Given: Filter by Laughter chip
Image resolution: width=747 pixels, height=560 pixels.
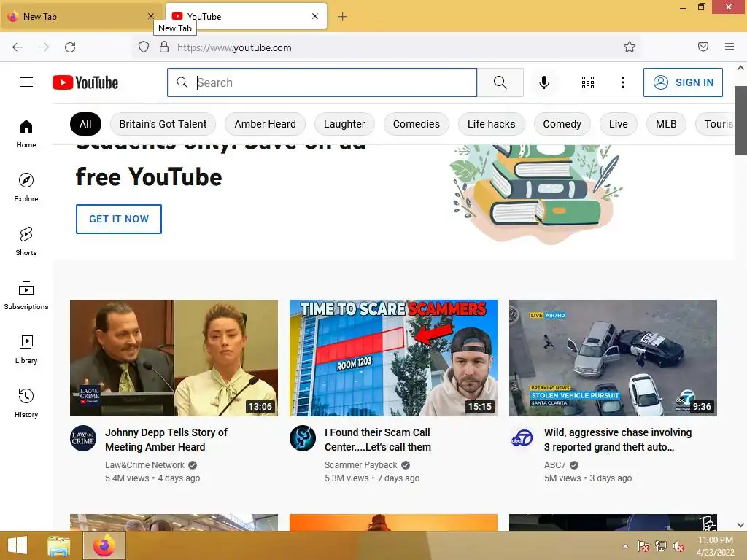Looking at the screenshot, I should tap(344, 124).
